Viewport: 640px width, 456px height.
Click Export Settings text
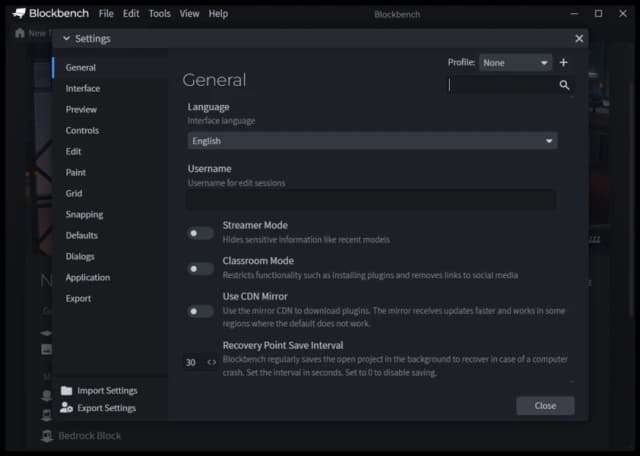pyautogui.click(x=107, y=408)
